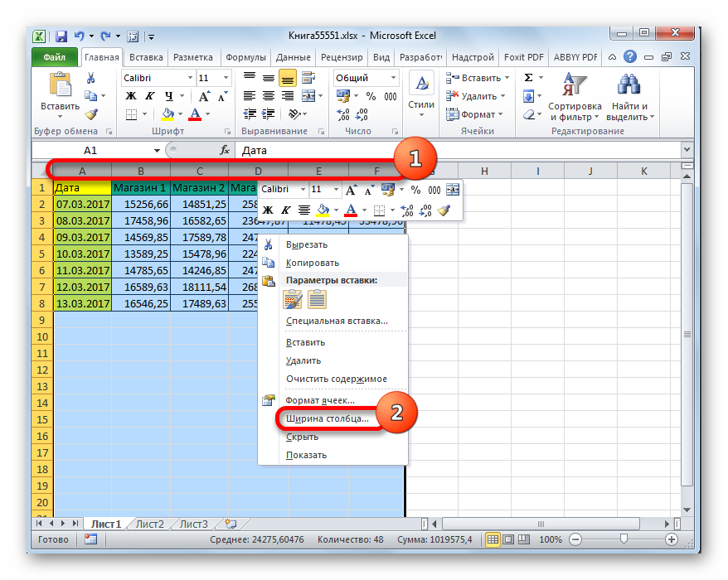Click the AutoSum sigma icon

coord(529,78)
